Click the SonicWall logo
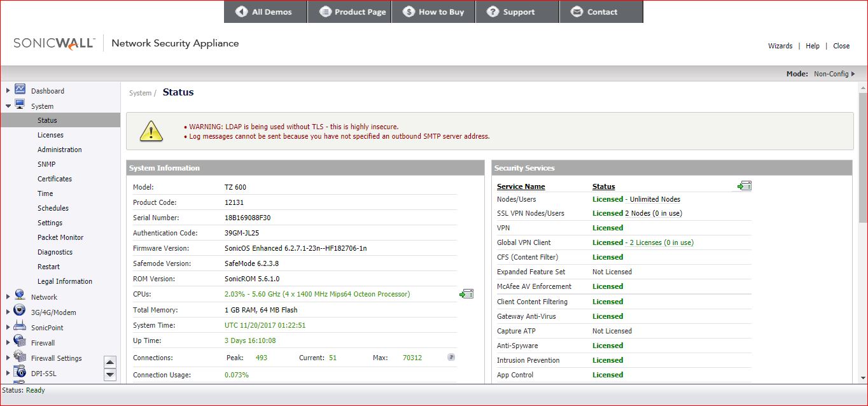Image resolution: width=868 pixels, height=406 pixels. [54, 43]
